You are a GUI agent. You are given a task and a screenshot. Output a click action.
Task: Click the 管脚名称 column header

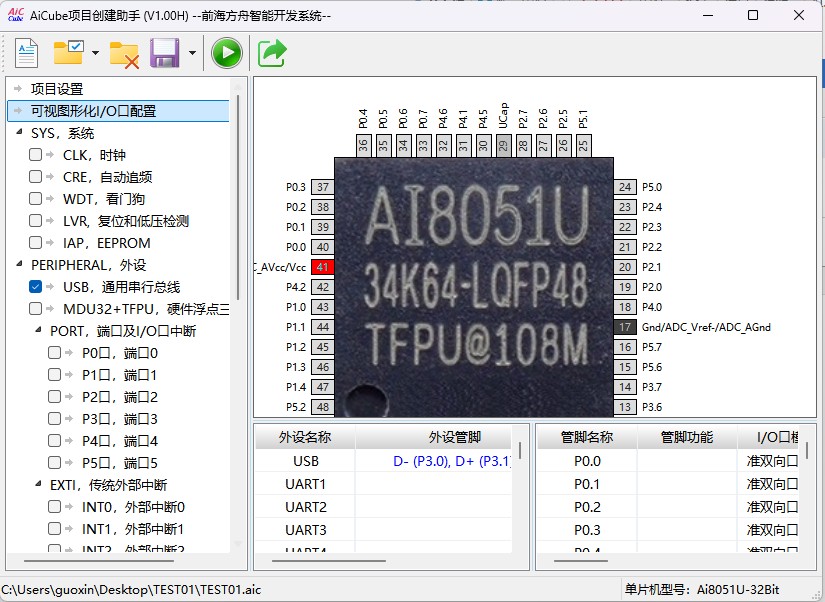(587, 437)
